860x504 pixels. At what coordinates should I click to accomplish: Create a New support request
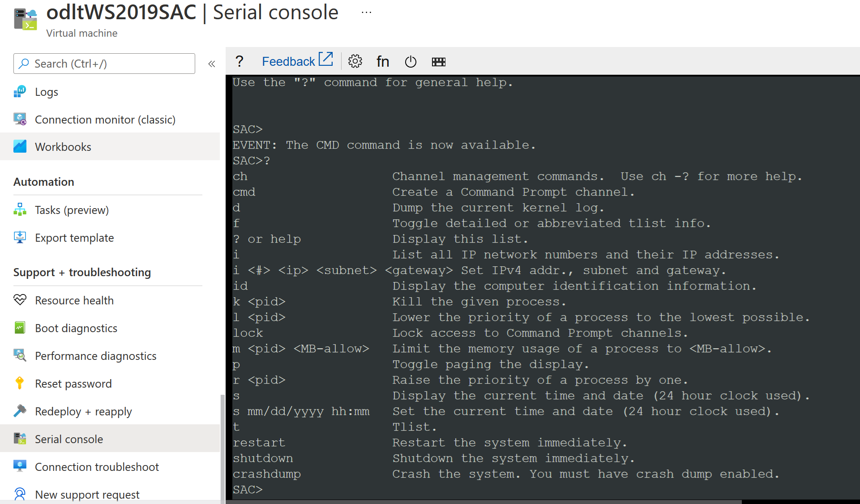[x=87, y=494]
